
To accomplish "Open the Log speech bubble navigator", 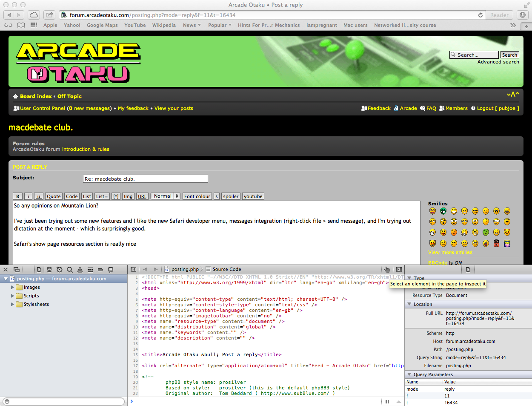I will [x=111, y=269].
